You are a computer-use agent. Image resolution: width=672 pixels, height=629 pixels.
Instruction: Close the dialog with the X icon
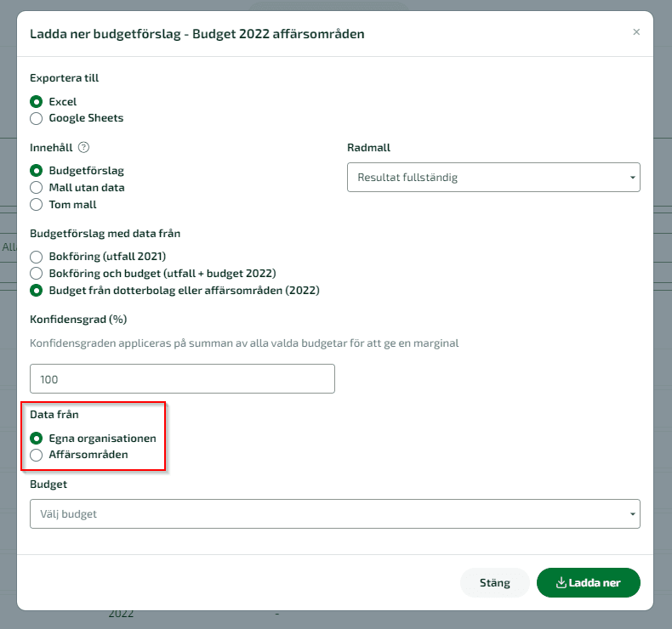(636, 32)
